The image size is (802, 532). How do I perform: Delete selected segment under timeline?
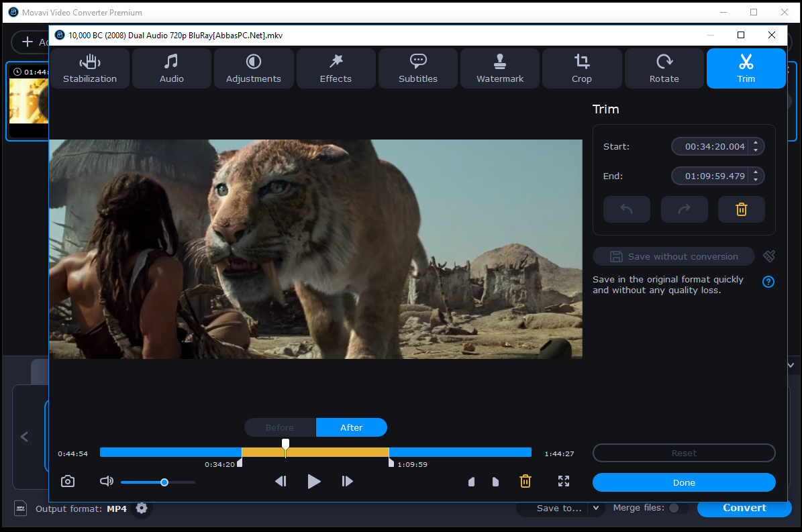[x=525, y=482]
